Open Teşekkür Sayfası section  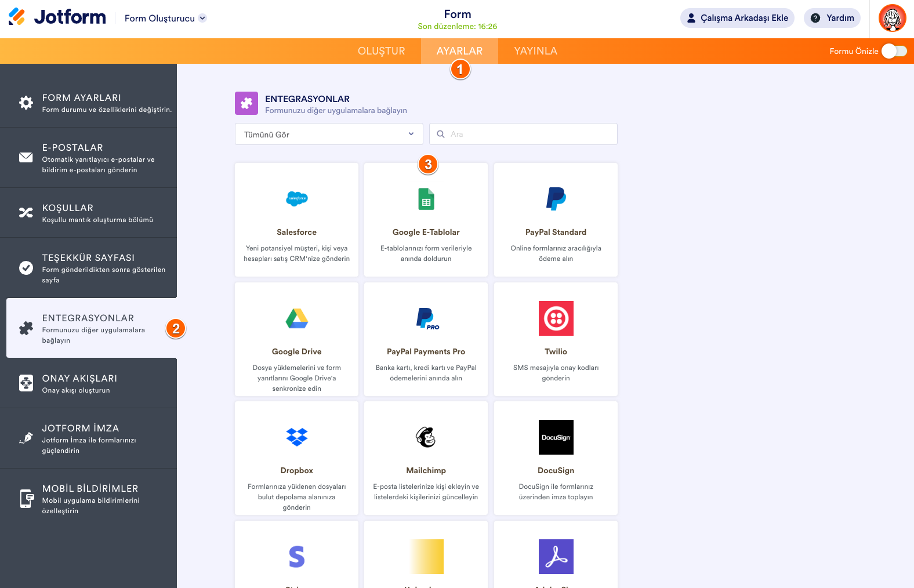(88, 268)
